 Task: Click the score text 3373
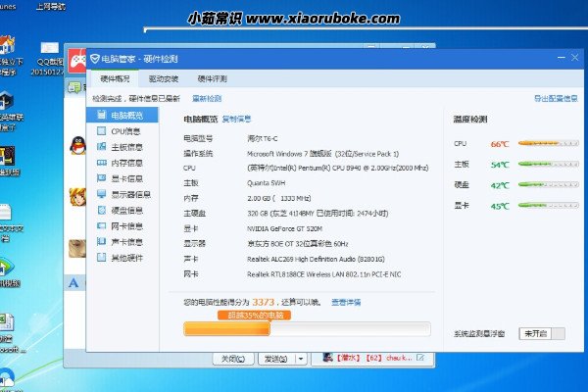click(264, 302)
